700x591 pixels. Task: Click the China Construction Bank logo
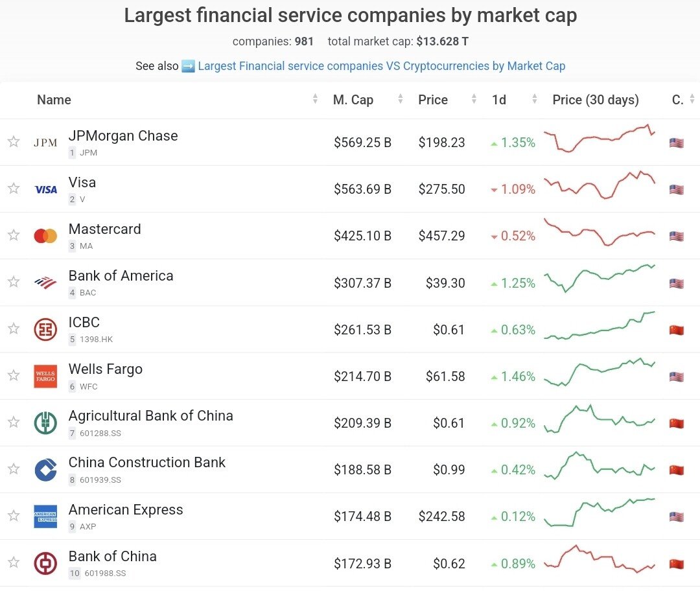tap(45, 470)
